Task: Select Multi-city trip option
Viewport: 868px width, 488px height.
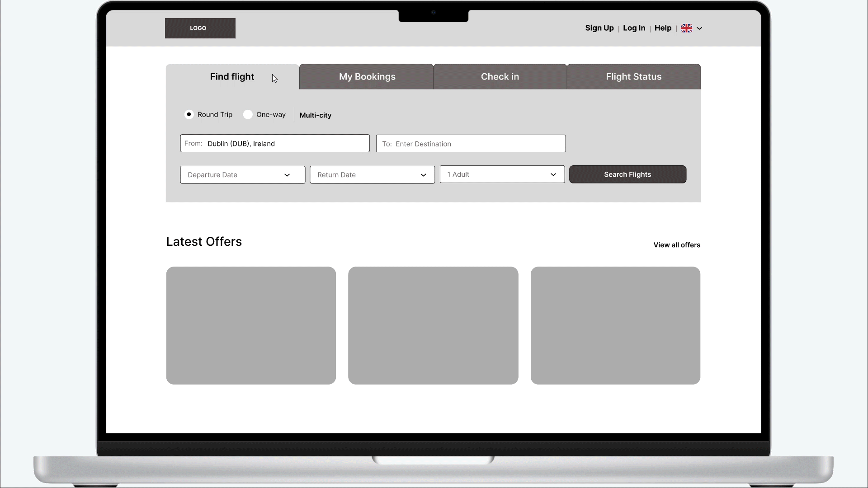Action: click(x=316, y=115)
